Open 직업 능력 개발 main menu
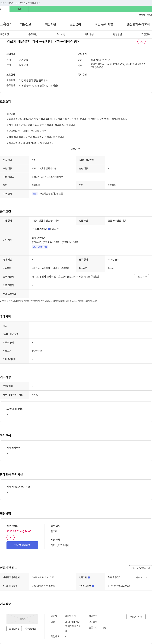This screenshot has height=644, width=152. click(104, 24)
